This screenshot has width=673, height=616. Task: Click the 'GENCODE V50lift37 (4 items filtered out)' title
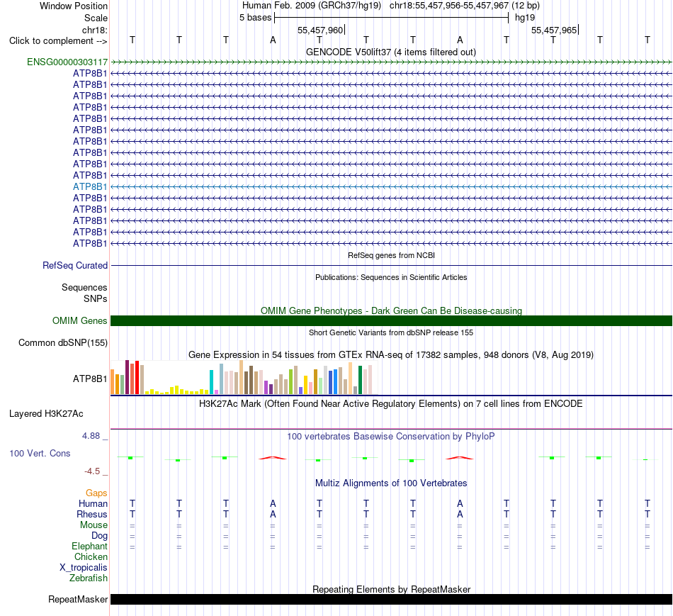tap(390, 52)
